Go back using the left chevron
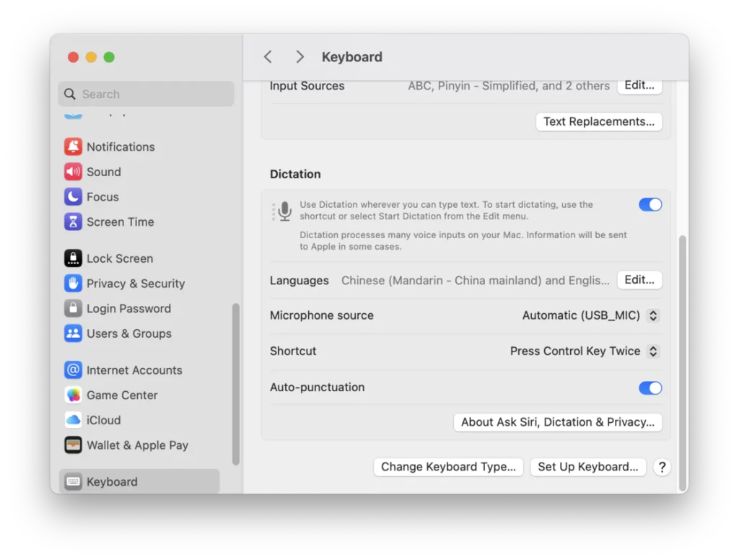The image size is (739, 560). click(268, 57)
